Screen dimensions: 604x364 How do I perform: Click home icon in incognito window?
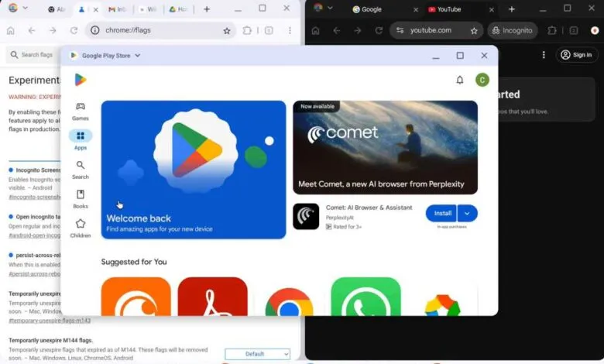point(315,30)
